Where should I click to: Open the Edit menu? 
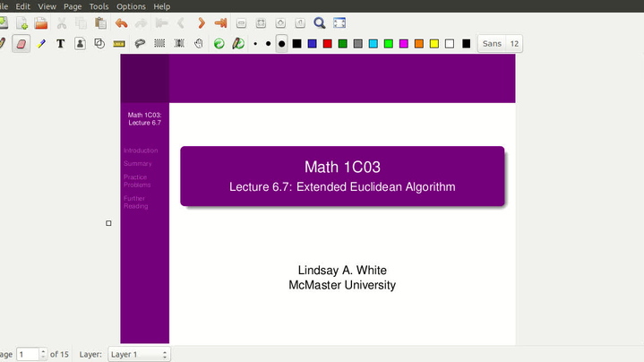23,6
